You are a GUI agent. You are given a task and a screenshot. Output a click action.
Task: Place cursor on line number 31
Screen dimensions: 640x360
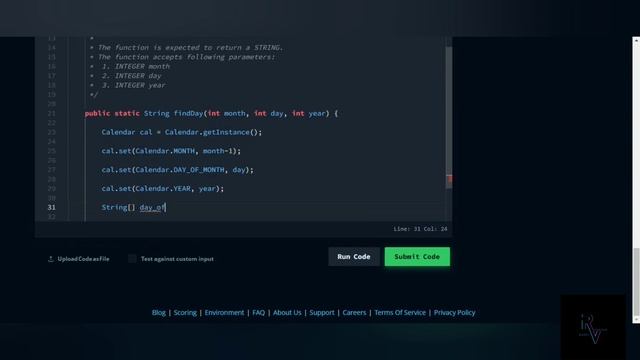tap(51, 207)
